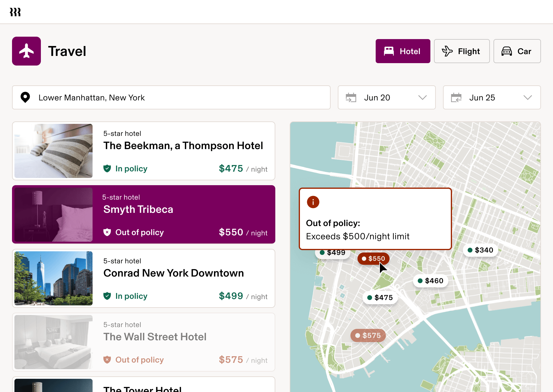Viewport: 553px width, 392px height.
Task: Open The Beekman, a Thompson Hotel listing
Action: (x=143, y=151)
